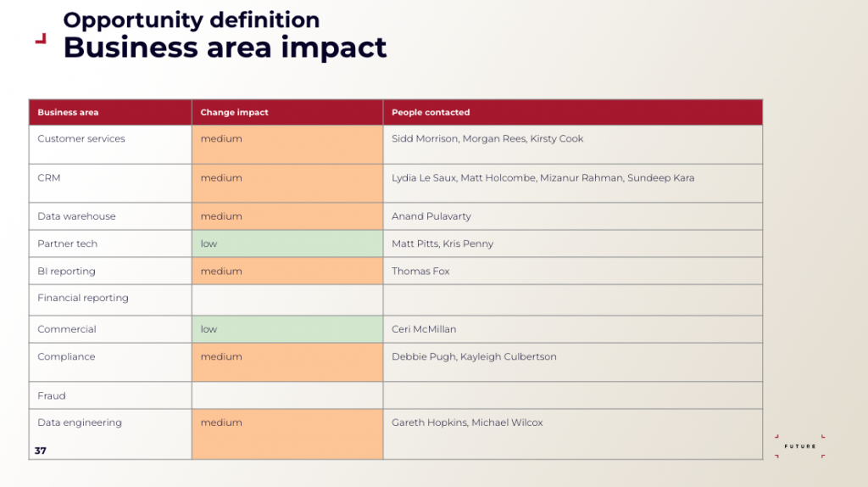868x487 pixels.
Task: Select the orange medium cell for Customer services
Action: tap(287, 144)
